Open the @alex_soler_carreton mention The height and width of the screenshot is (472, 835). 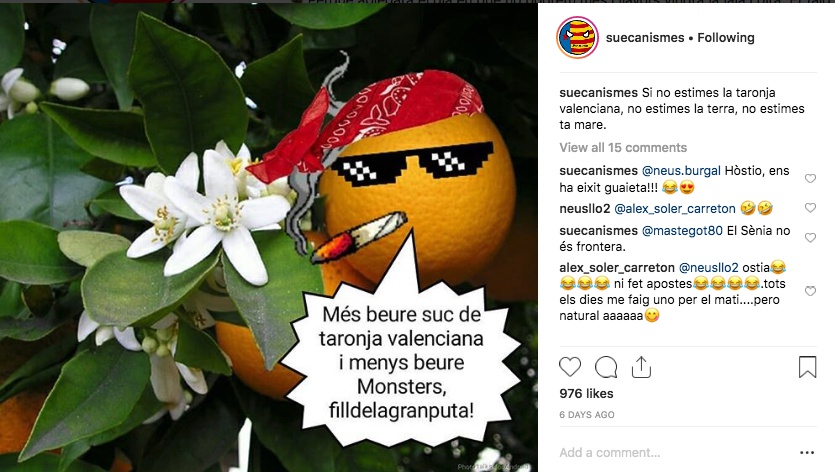click(x=675, y=209)
